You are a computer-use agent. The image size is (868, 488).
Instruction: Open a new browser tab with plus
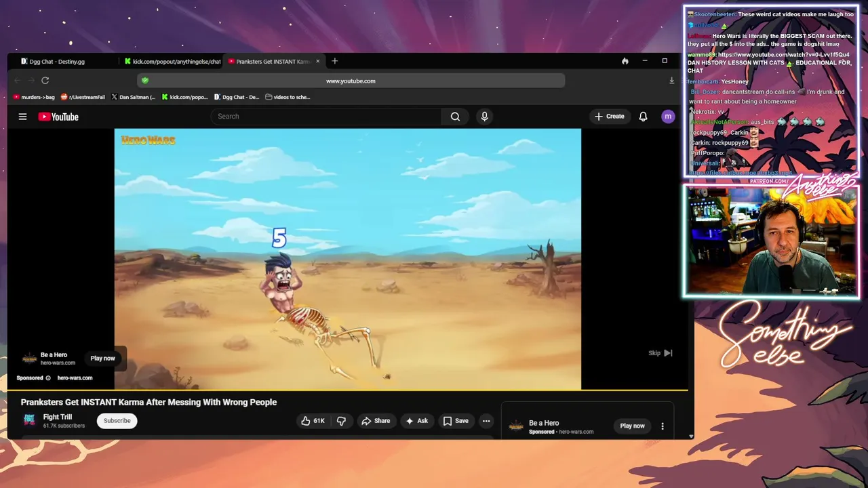click(334, 61)
